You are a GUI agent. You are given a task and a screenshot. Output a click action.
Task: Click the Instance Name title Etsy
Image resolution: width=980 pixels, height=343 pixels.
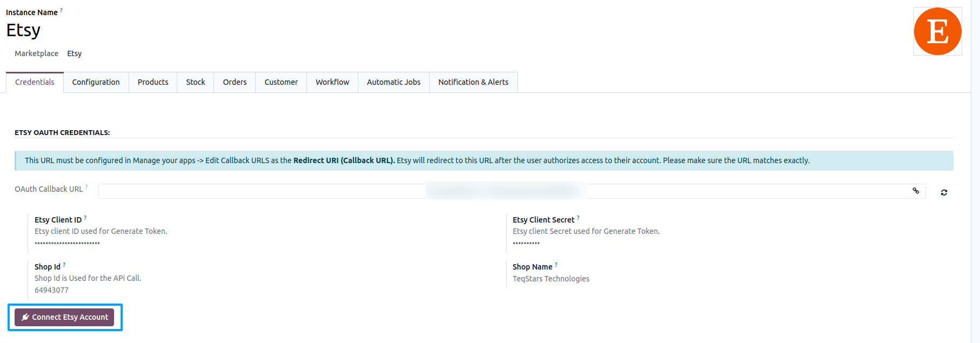[23, 31]
